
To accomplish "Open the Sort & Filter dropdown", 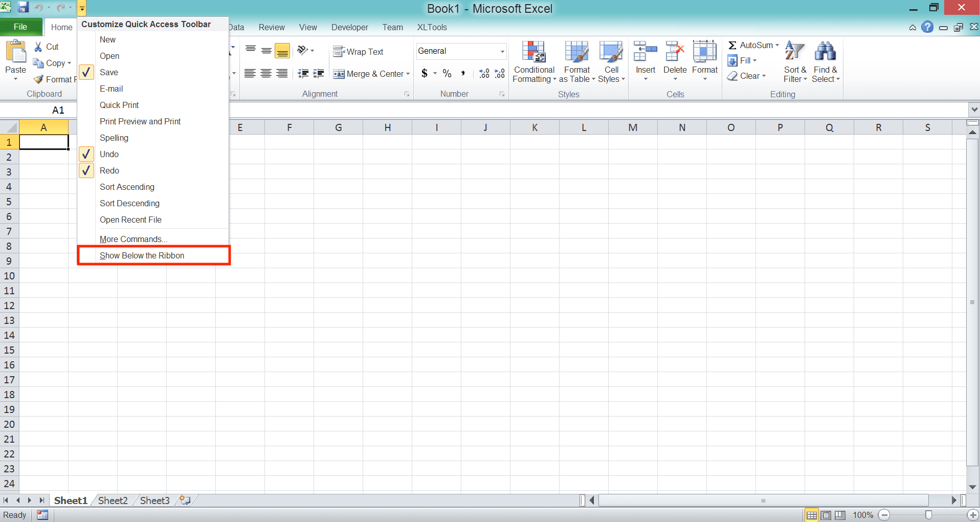I will (794, 61).
